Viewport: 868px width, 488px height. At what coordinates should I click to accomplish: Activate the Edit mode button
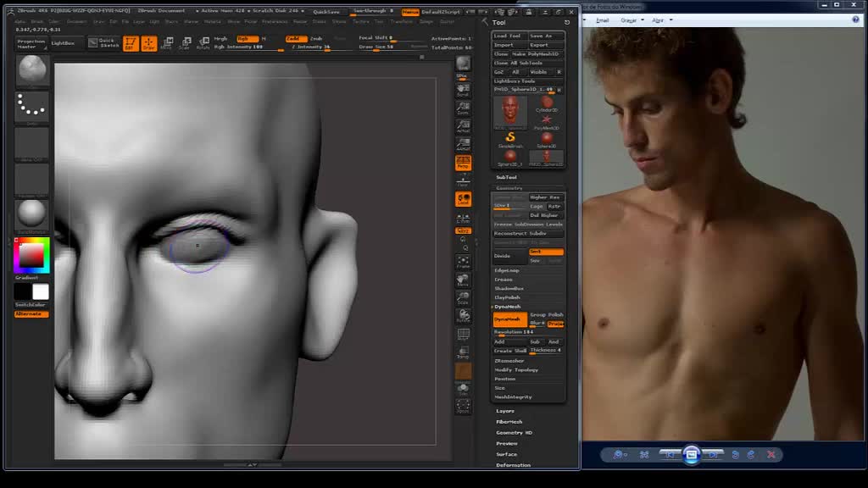click(x=131, y=43)
